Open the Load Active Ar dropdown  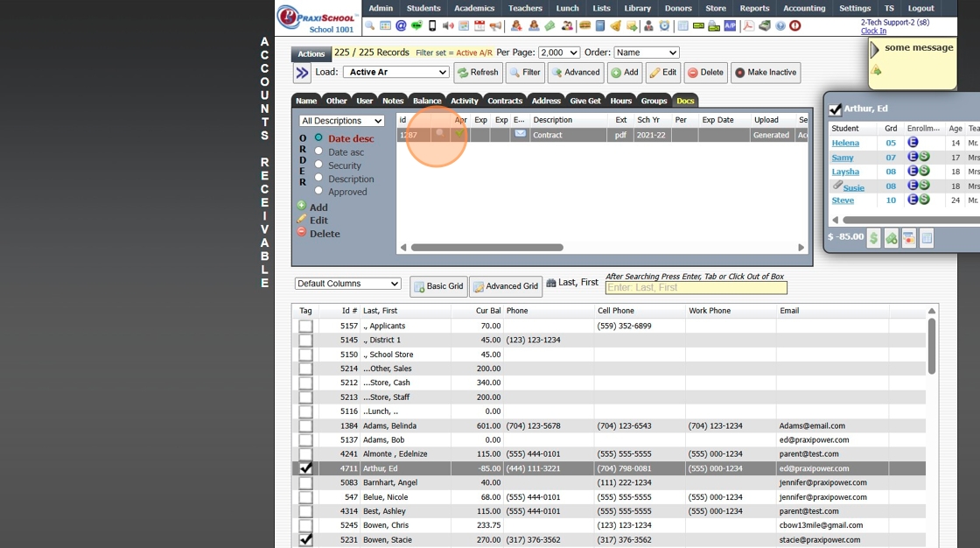(x=396, y=72)
